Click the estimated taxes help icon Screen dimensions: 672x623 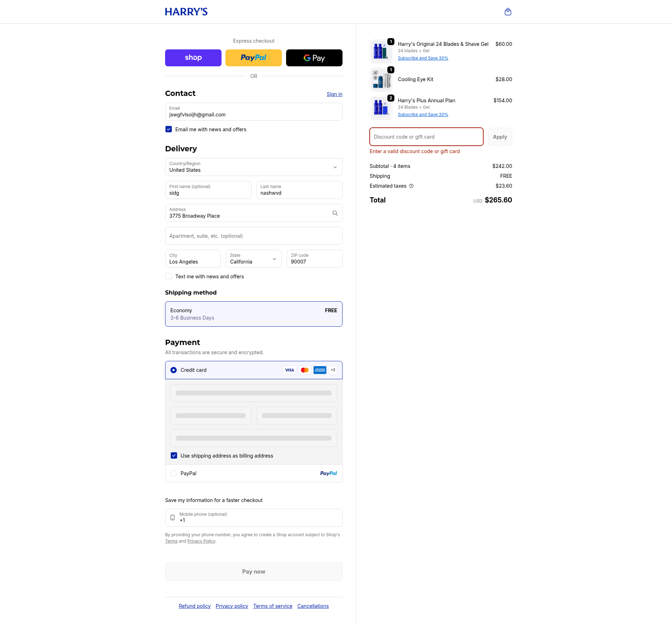(411, 186)
